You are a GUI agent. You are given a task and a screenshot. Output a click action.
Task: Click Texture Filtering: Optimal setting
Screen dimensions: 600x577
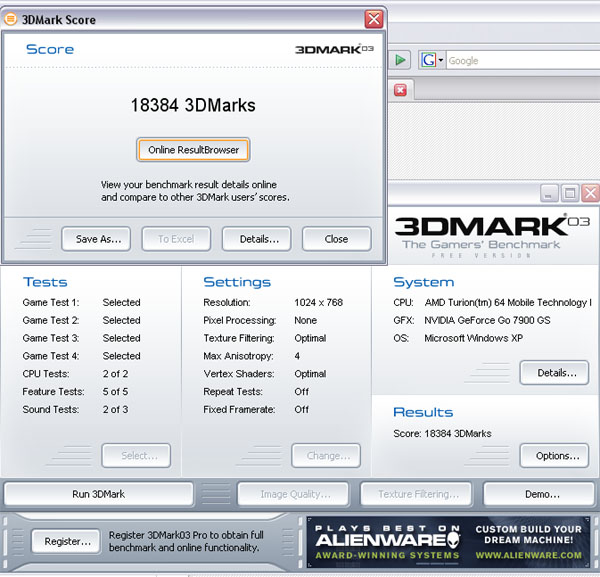[x=265, y=338]
